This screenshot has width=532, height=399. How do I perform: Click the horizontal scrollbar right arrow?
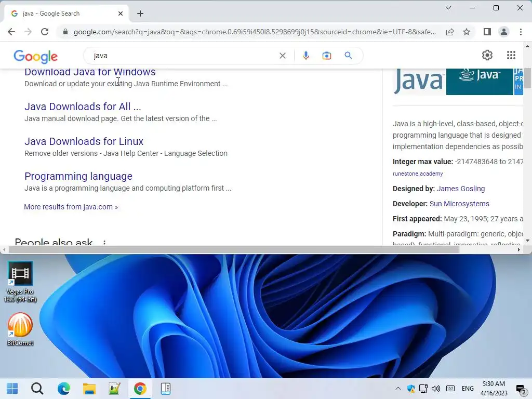(519, 250)
